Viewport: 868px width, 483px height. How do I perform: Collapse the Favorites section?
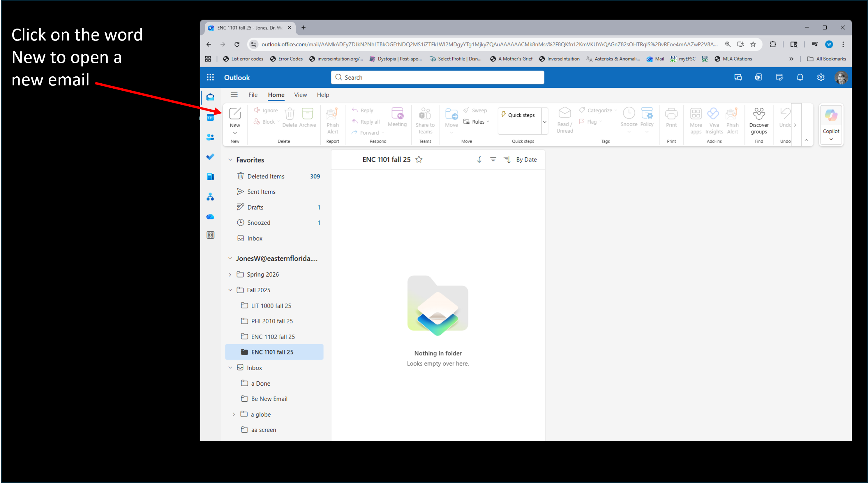pyautogui.click(x=230, y=160)
